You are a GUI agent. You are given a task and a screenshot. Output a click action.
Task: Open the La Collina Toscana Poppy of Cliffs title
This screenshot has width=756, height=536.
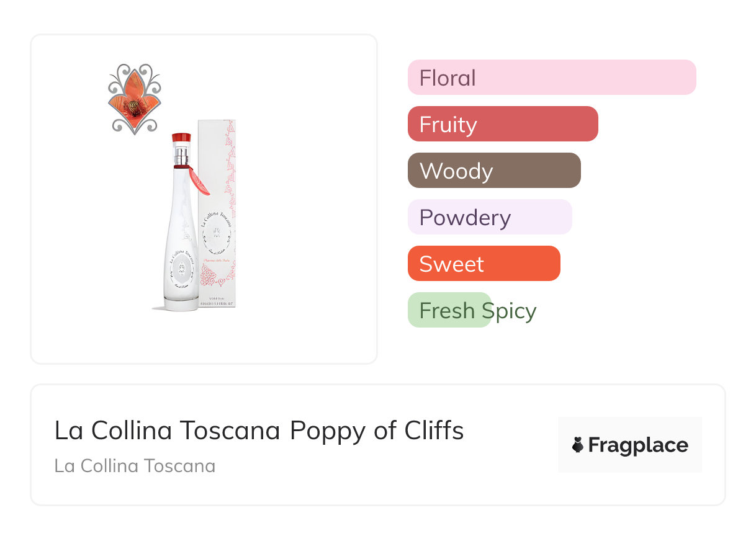click(x=259, y=431)
